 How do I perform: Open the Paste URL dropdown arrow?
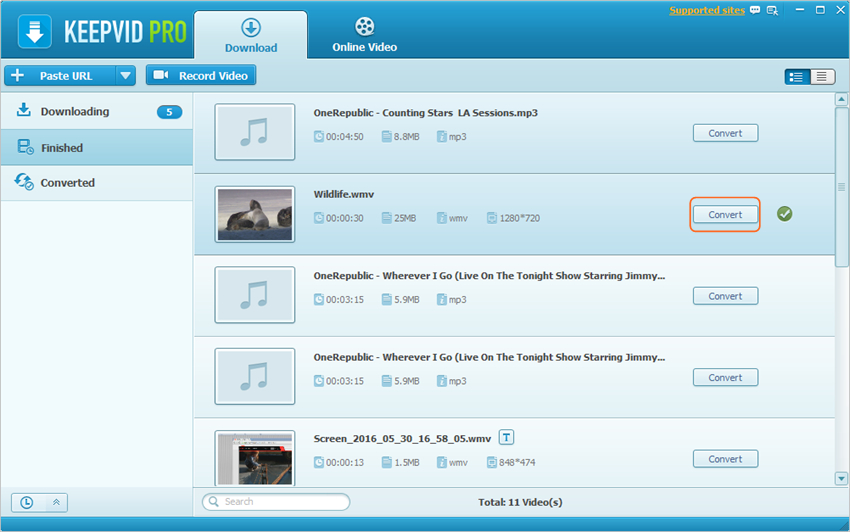pos(125,75)
